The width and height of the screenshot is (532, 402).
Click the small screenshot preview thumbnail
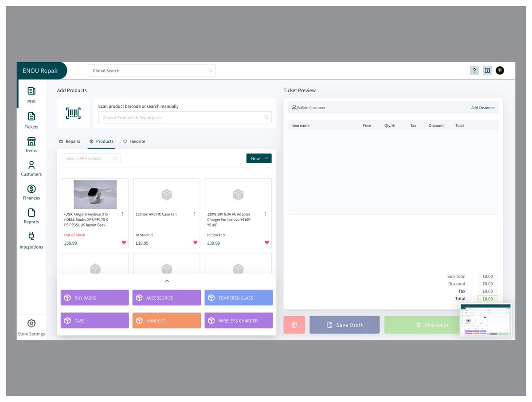pyautogui.click(x=485, y=320)
